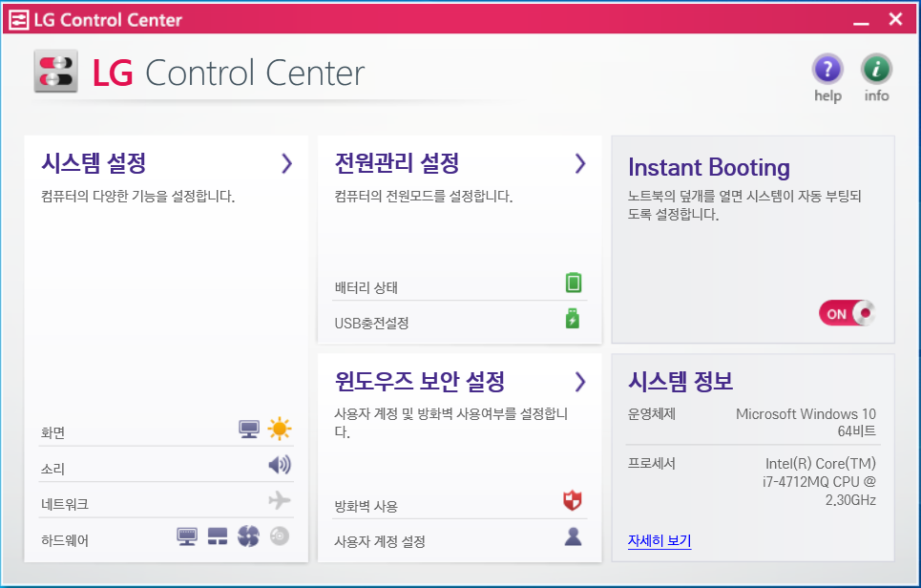Click the title bar app icon
This screenshot has width=921, height=588.
click(19, 19)
